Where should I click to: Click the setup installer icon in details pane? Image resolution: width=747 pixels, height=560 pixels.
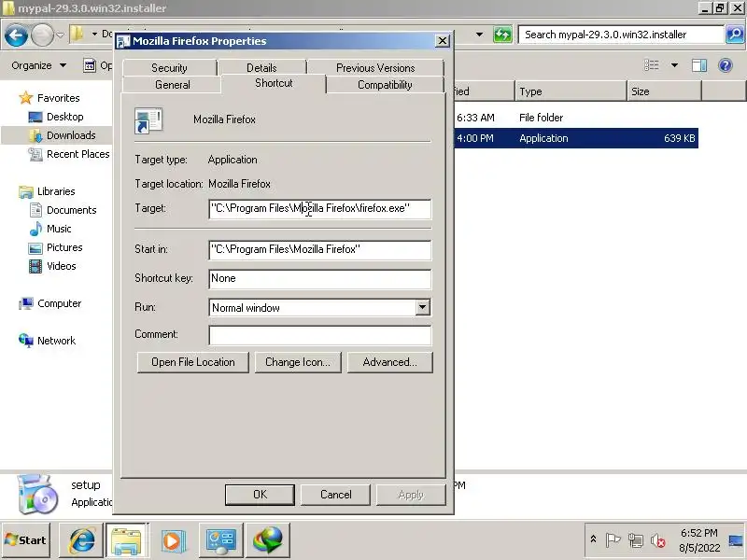point(37,495)
